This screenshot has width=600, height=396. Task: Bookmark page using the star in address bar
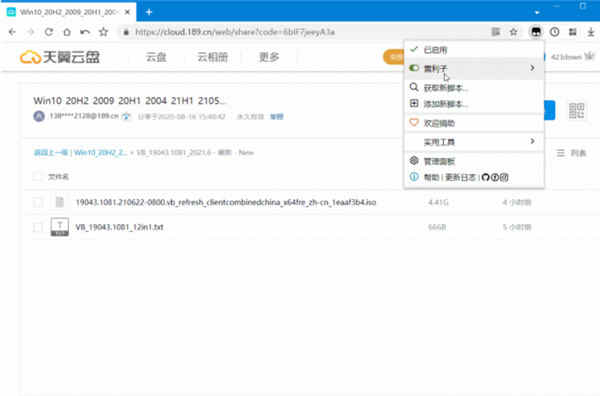514,32
